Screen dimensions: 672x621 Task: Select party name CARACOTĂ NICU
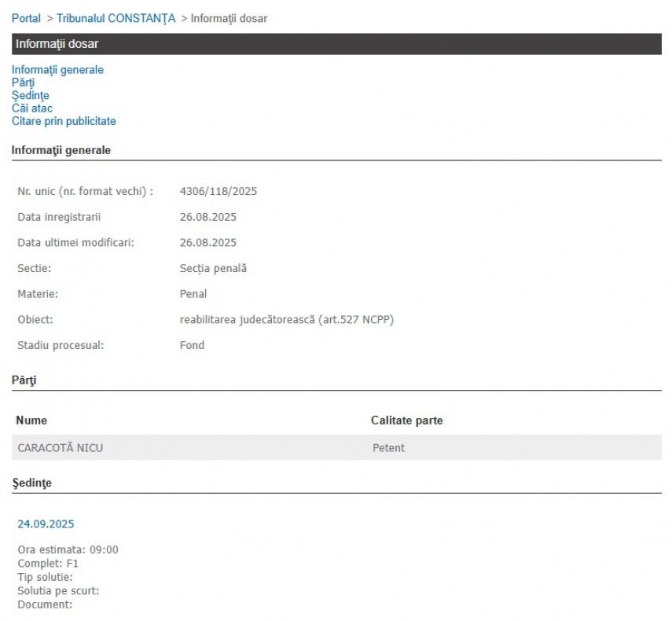coord(60,448)
